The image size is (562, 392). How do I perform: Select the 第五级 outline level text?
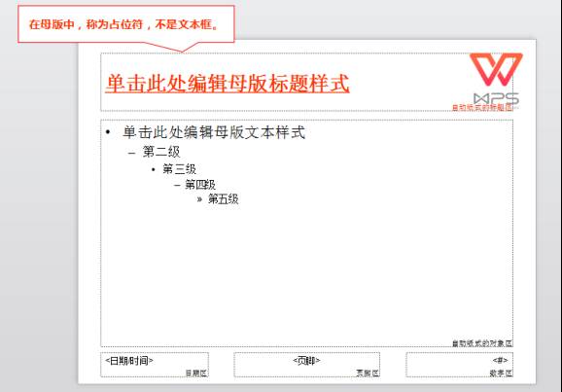(x=223, y=199)
